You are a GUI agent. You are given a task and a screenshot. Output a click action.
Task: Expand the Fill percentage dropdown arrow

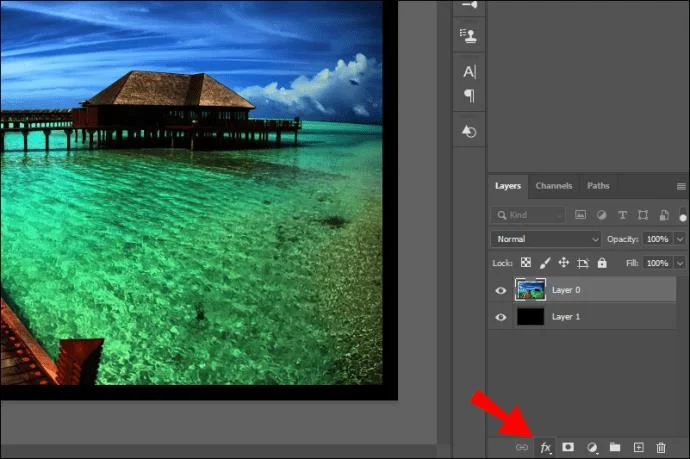(680, 263)
